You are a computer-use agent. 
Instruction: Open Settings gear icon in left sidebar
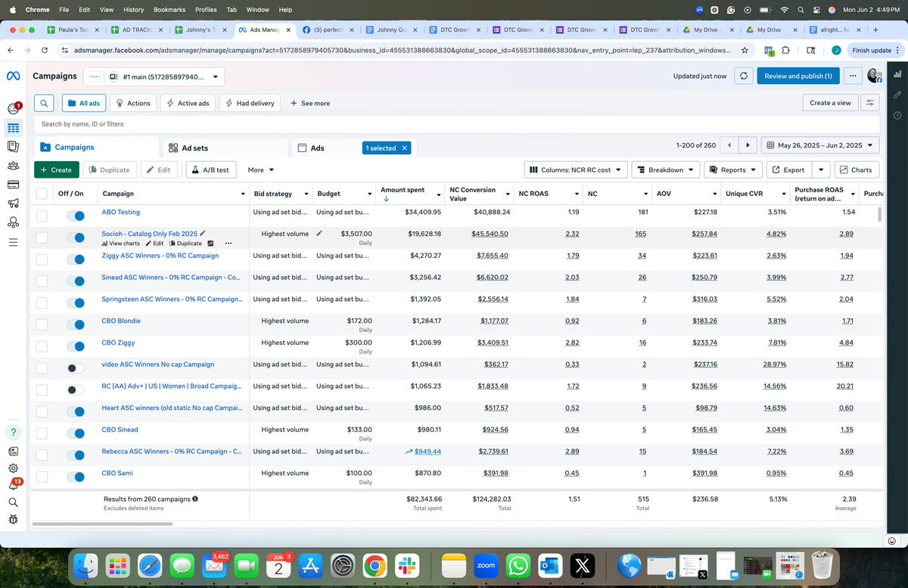(13, 468)
